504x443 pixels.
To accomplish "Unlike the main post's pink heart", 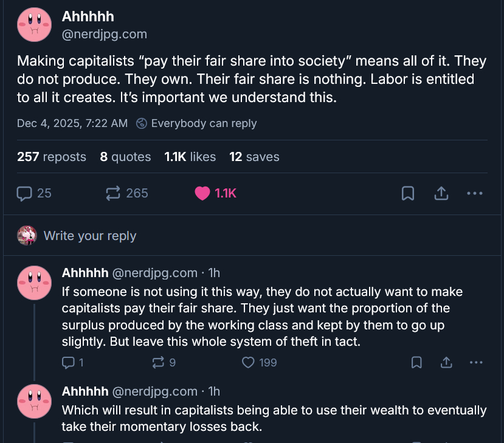I will coord(202,193).
